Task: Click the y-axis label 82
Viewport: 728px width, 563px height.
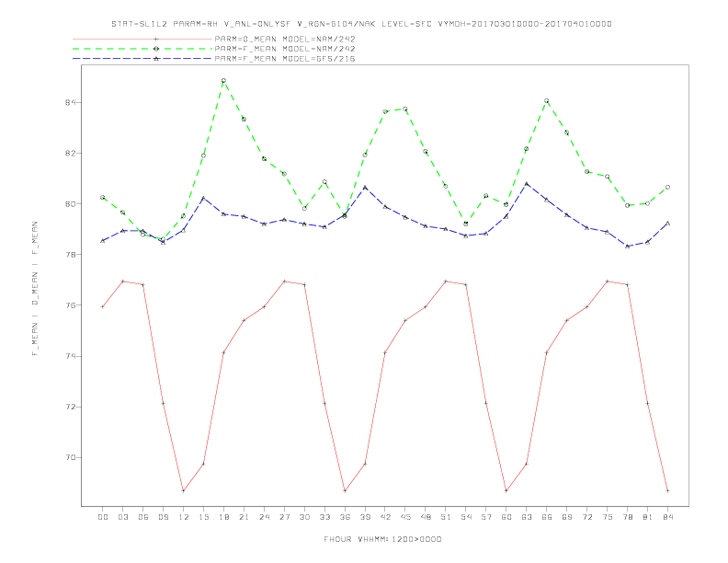Action: [71, 154]
